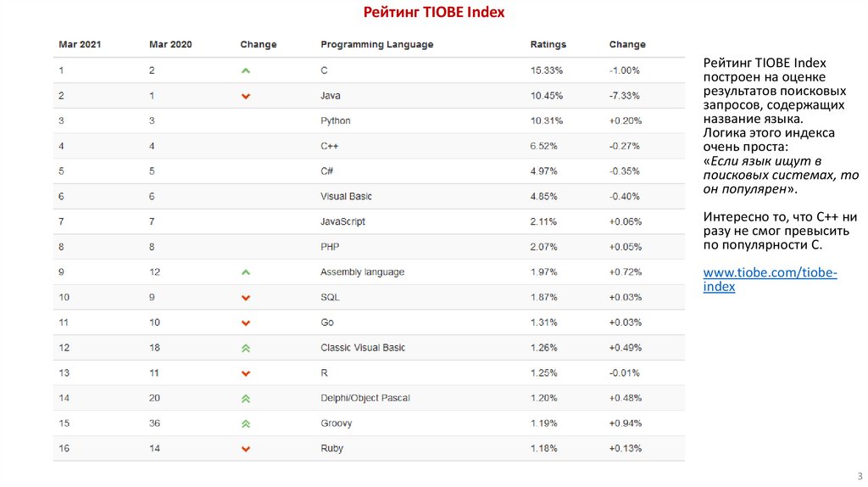Click the Mar 2020 column header
This screenshot has width=868, height=487.
(170, 44)
